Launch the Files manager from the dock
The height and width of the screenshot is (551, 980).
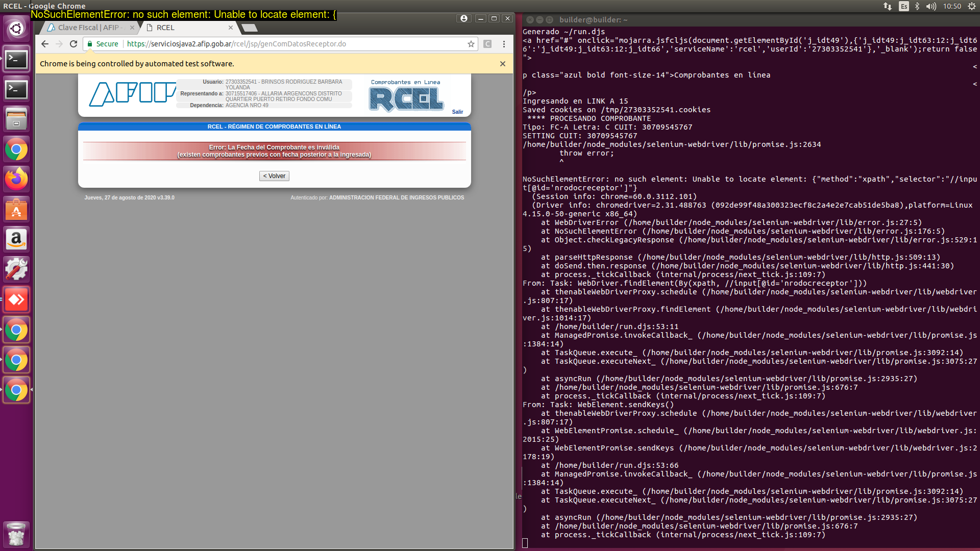pyautogui.click(x=16, y=119)
